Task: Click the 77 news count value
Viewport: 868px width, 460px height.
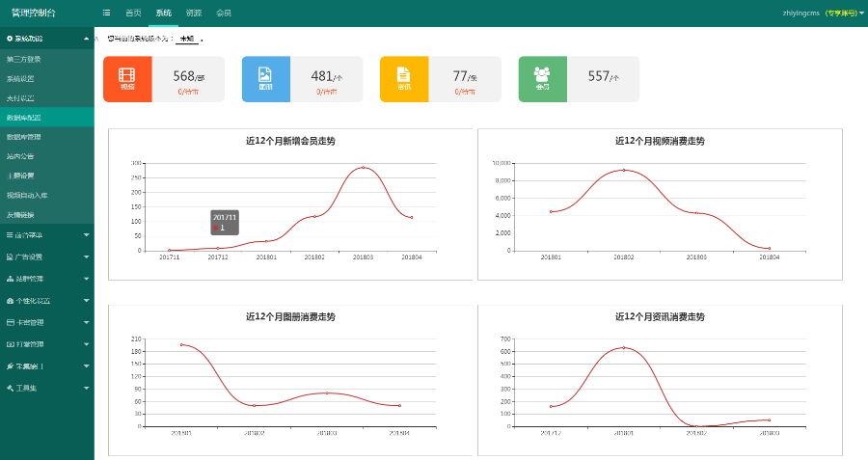Action: 460,76
